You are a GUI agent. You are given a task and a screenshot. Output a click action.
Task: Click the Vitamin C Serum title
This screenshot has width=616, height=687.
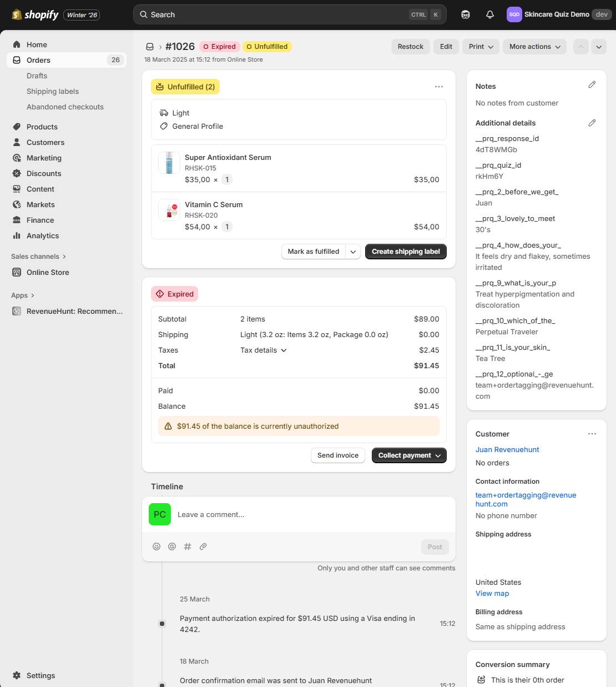(x=214, y=205)
